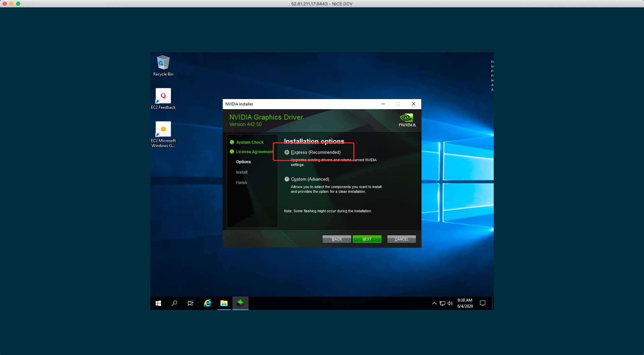Image resolution: width=644 pixels, height=355 pixels.
Task: Click the NEXT button
Action: tap(367, 239)
